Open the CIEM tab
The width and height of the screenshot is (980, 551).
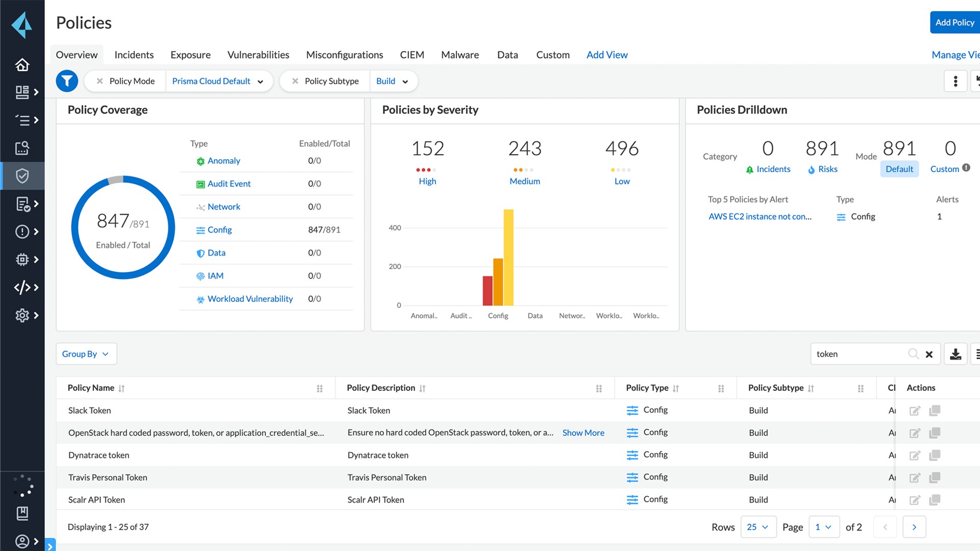tap(411, 55)
